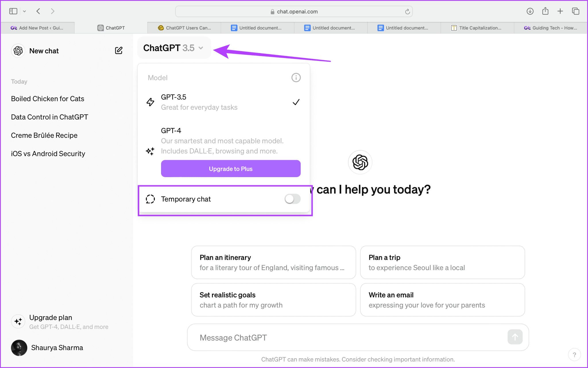This screenshot has width=588, height=368.
Task: Click the send message arrow button
Action: (x=515, y=337)
